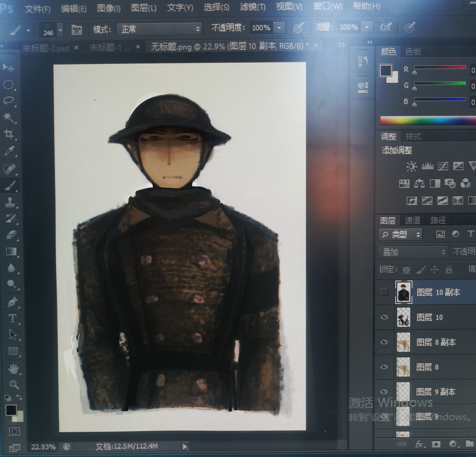Hide layer 图层 10

pyautogui.click(x=384, y=317)
